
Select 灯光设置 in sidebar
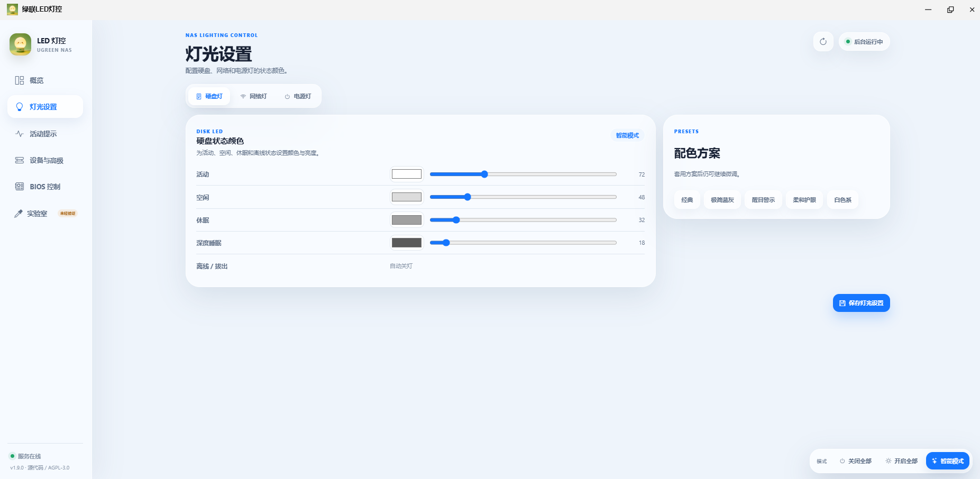[45, 107]
